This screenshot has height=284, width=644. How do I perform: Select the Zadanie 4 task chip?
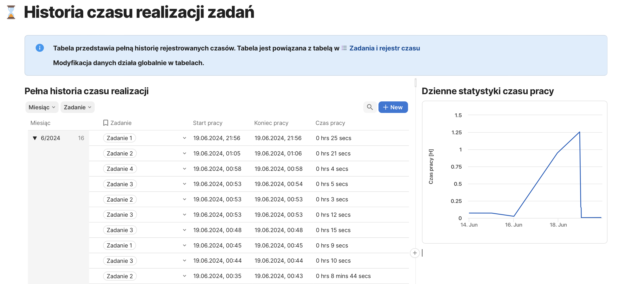[x=119, y=169]
